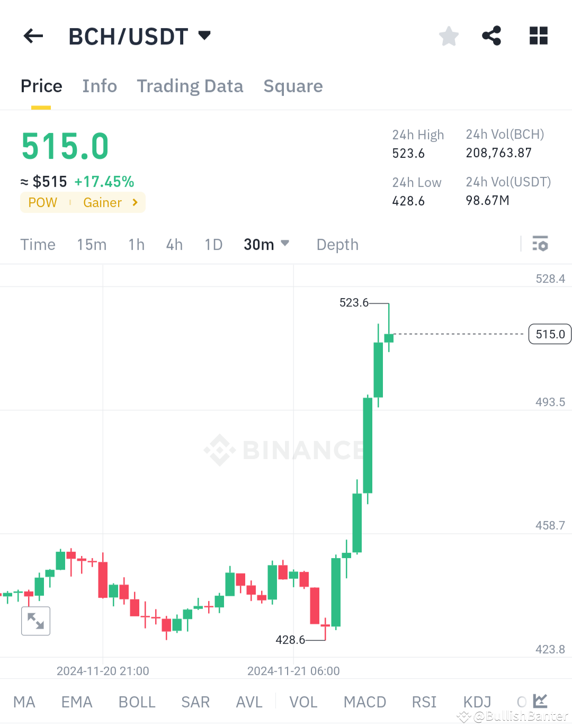Switch to the Trading Data tab
Screen dimensions: 572x728
(190, 86)
